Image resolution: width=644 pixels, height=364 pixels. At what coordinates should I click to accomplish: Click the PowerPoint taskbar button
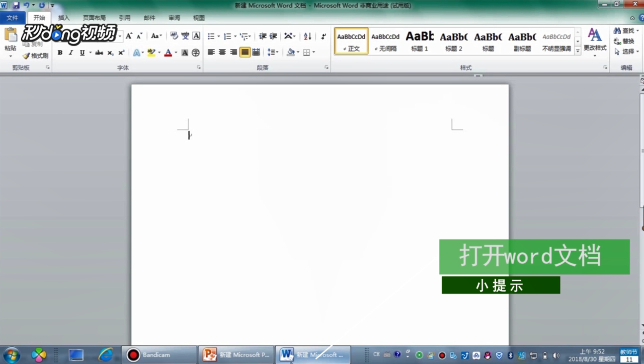236,355
